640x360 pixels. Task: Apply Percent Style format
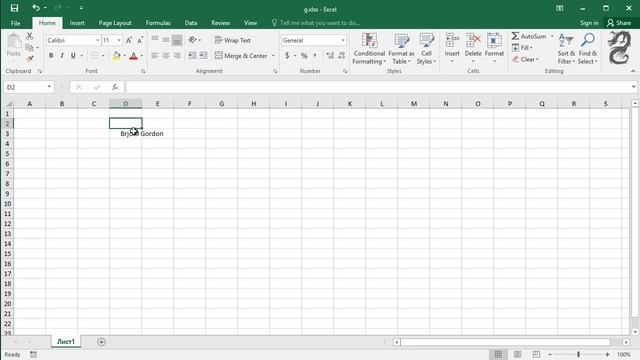pos(304,56)
